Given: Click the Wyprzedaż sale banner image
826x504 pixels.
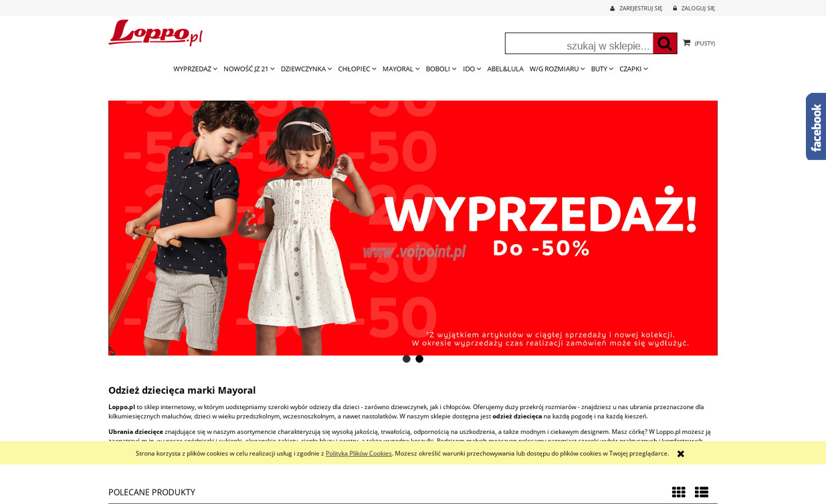Looking at the screenshot, I should click(x=413, y=228).
